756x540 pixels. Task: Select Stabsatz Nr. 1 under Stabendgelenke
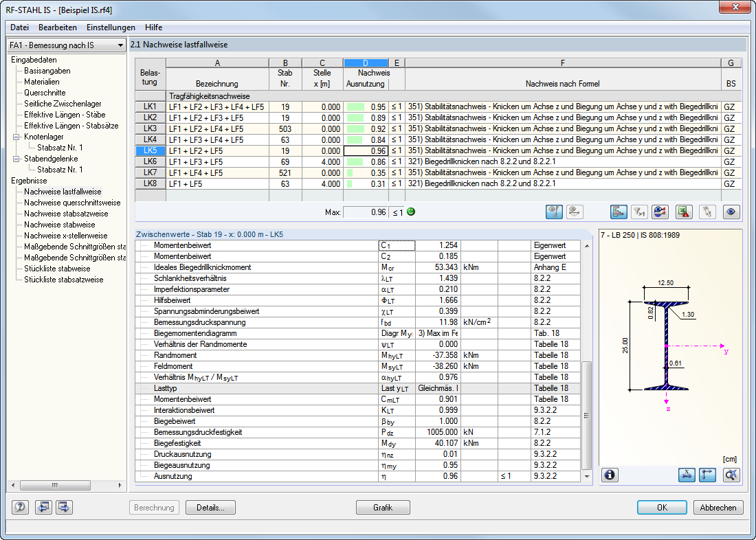60,170
